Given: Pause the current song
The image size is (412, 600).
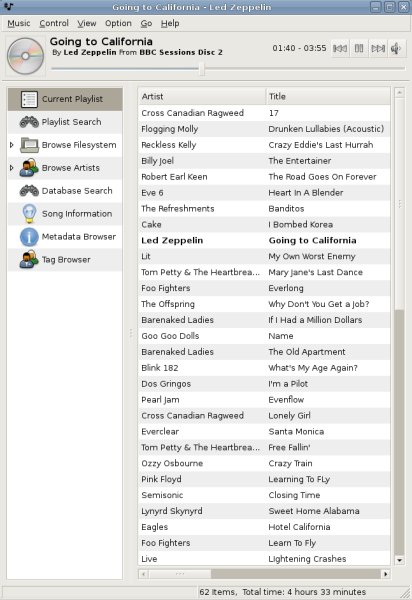Looking at the screenshot, I should click(359, 49).
